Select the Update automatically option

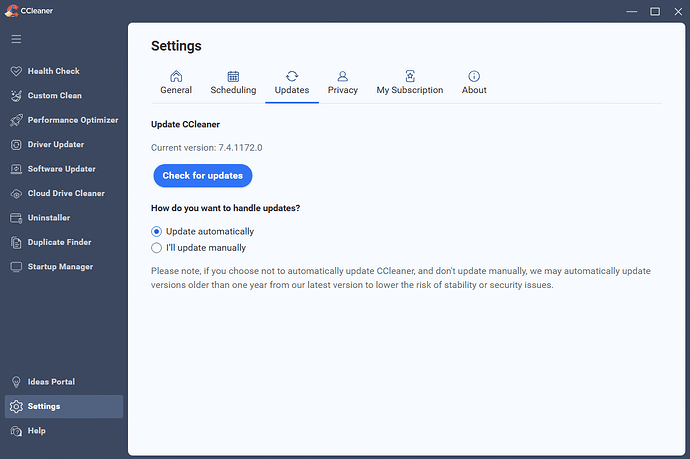coord(156,231)
